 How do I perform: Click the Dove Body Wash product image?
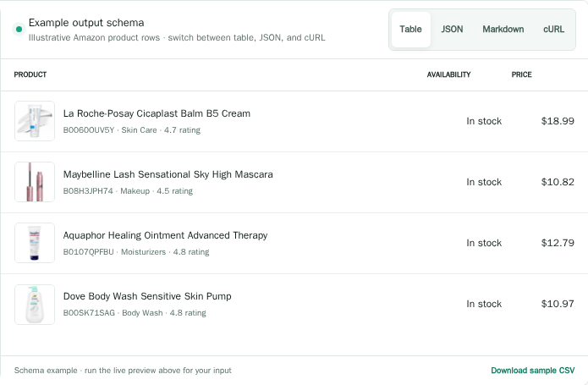[35, 305]
